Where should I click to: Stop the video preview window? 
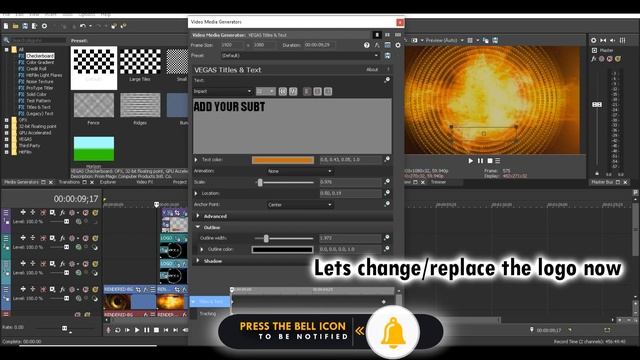(490, 161)
